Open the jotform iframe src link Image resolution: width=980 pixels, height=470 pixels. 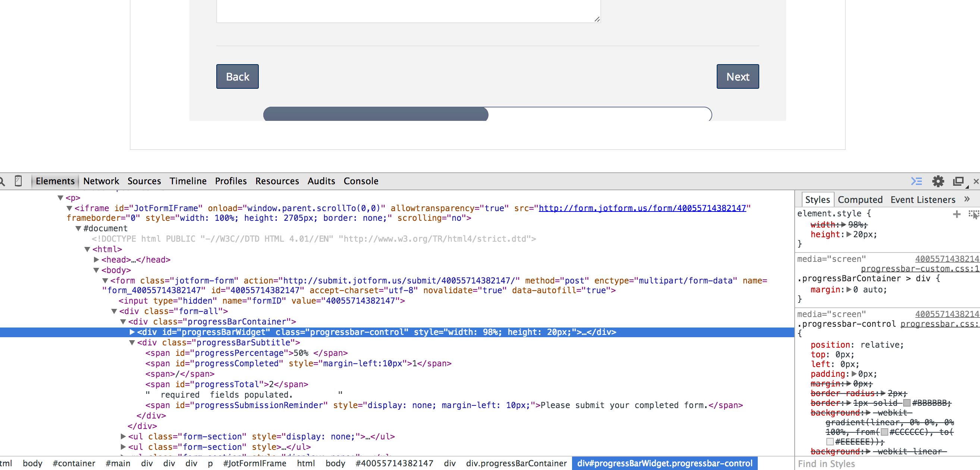tap(642, 208)
